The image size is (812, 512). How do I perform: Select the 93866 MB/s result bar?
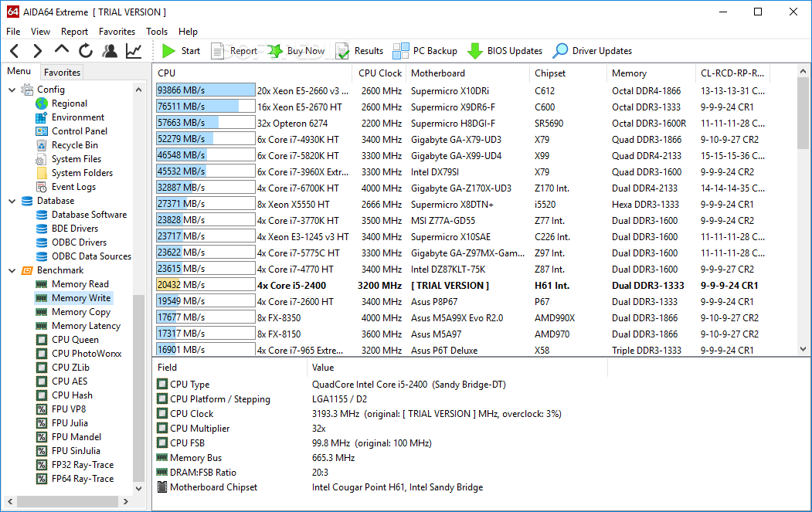pos(206,90)
